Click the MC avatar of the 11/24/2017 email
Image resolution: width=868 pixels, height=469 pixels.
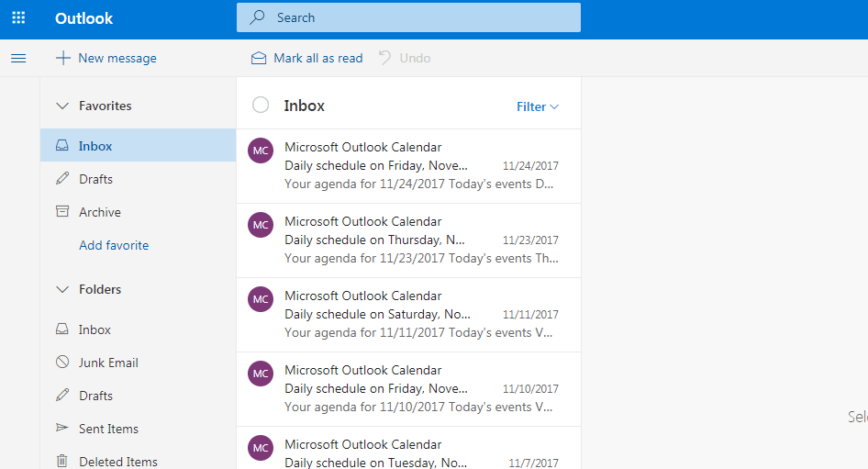[261, 151]
